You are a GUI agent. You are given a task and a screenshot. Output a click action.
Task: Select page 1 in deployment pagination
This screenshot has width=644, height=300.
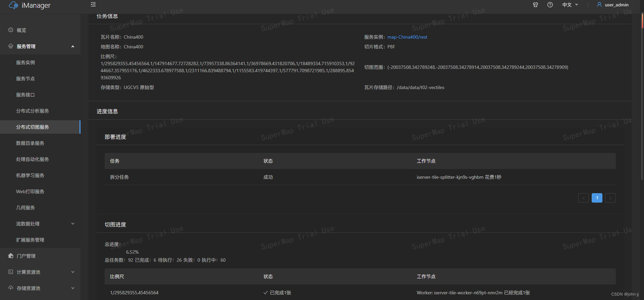pyautogui.click(x=597, y=198)
